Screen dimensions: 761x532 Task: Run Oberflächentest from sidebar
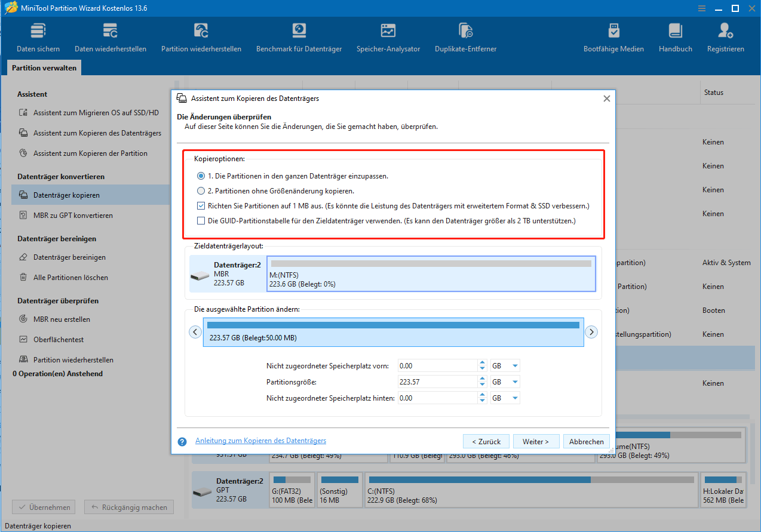click(x=51, y=340)
